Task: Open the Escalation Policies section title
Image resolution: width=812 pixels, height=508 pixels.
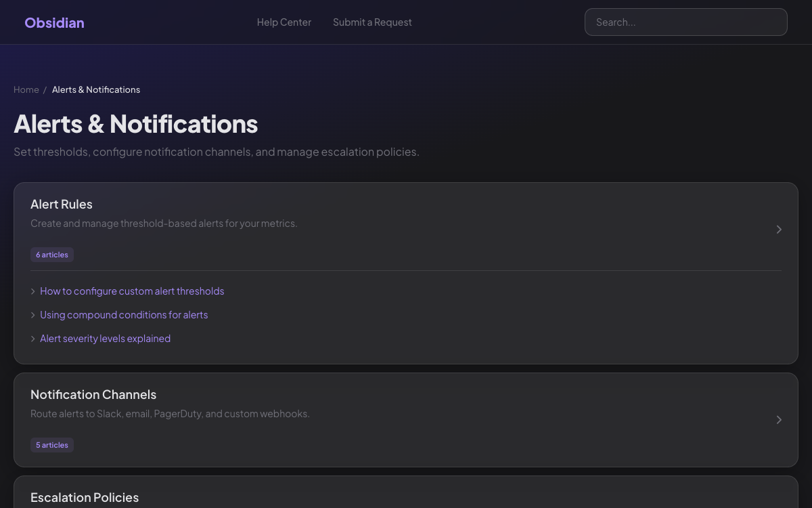Action: coord(85,497)
